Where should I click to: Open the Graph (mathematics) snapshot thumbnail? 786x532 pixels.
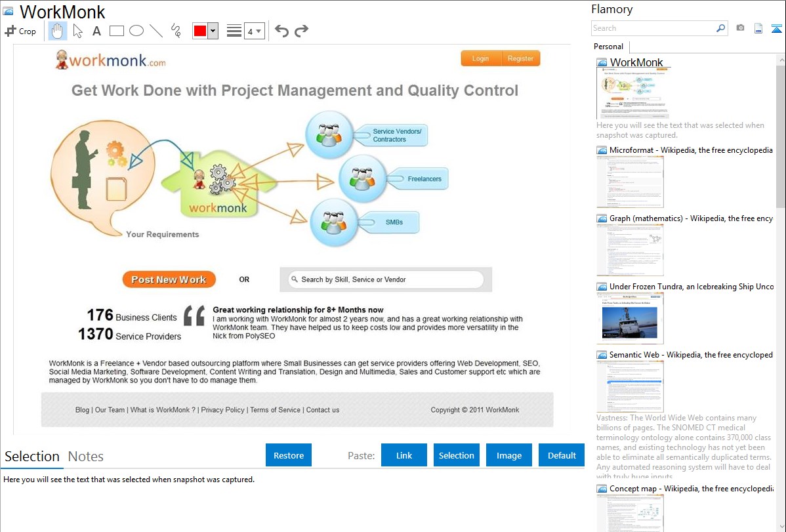click(x=630, y=250)
